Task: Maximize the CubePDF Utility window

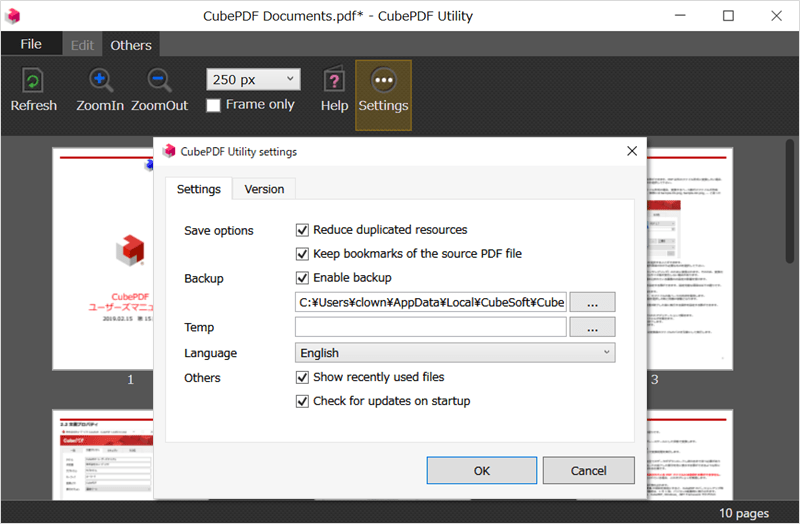Action: (x=728, y=16)
